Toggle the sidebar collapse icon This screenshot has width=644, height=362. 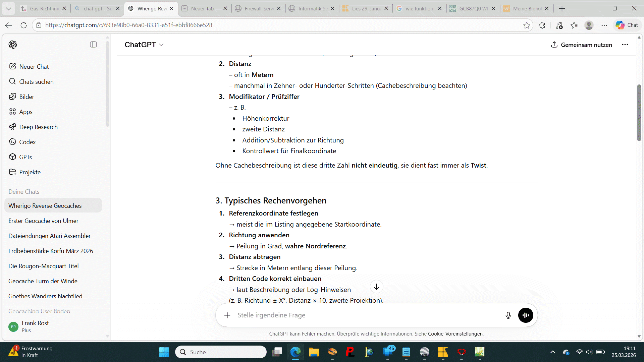93,45
